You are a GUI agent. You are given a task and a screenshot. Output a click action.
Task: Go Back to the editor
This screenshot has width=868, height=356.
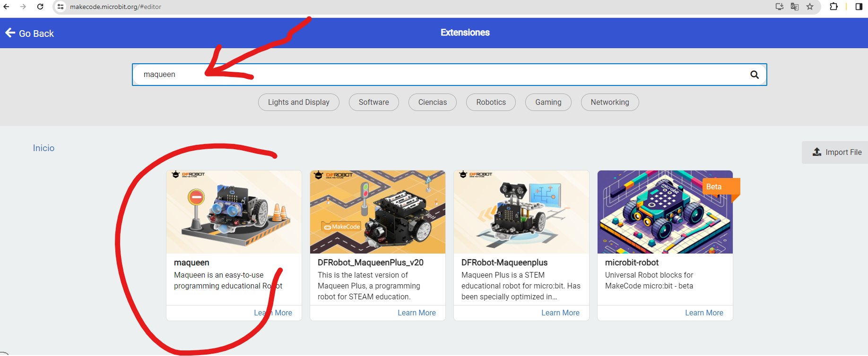coord(30,33)
